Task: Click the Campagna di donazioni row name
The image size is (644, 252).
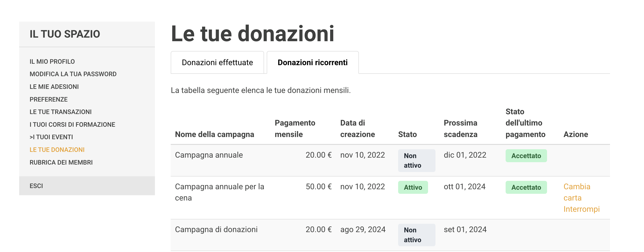Action: (216, 229)
